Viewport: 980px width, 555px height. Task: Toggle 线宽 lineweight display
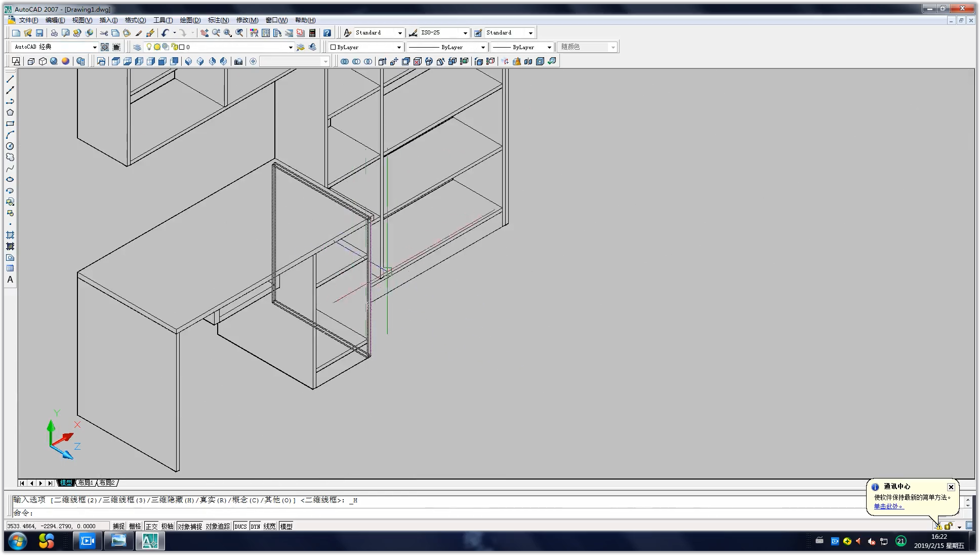(270, 526)
